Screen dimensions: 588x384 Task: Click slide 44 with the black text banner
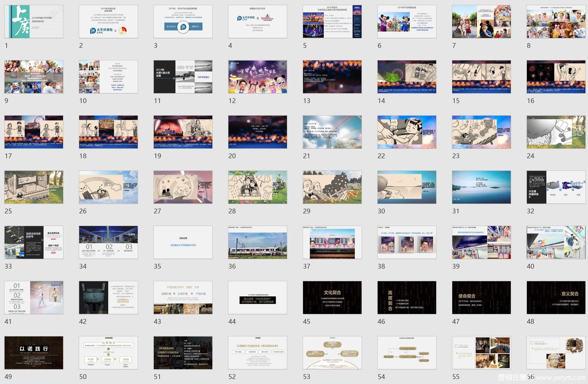(x=258, y=298)
